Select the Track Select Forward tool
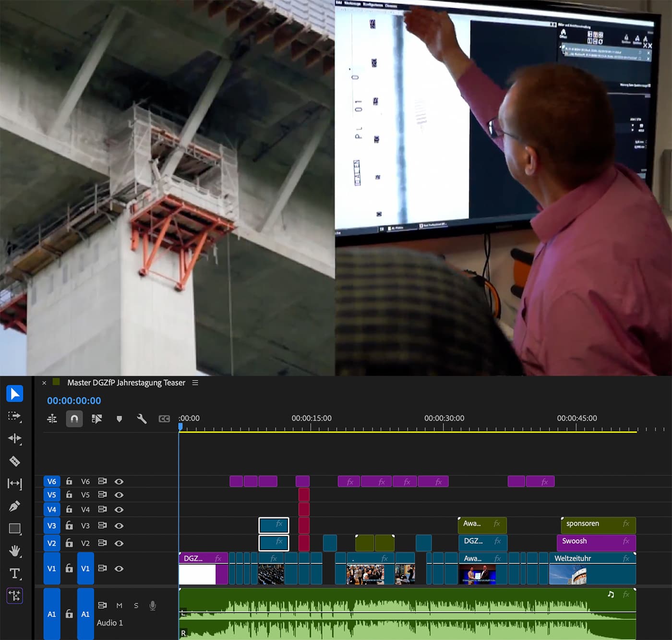Screen dimensions: 672x640 click(15, 416)
